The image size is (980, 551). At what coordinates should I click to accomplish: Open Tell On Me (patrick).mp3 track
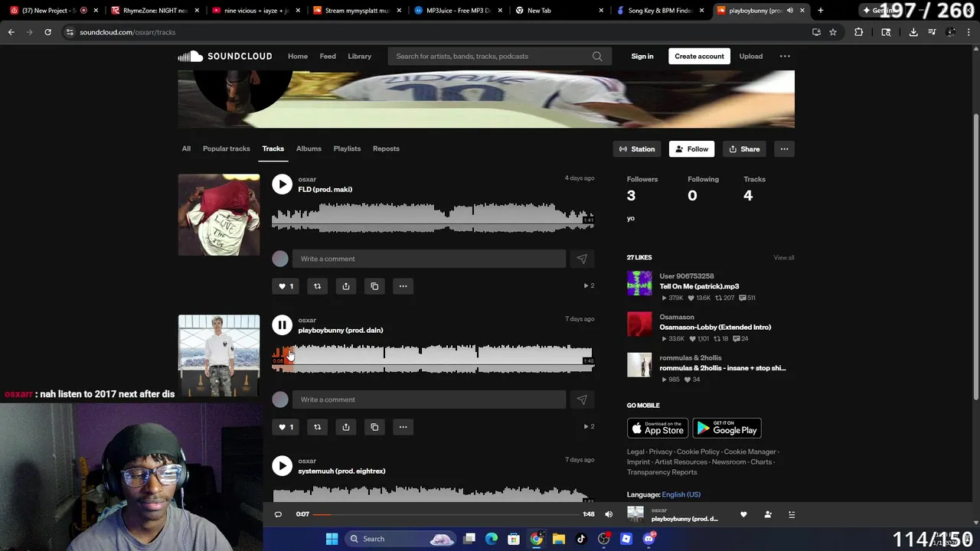(x=699, y=286)
